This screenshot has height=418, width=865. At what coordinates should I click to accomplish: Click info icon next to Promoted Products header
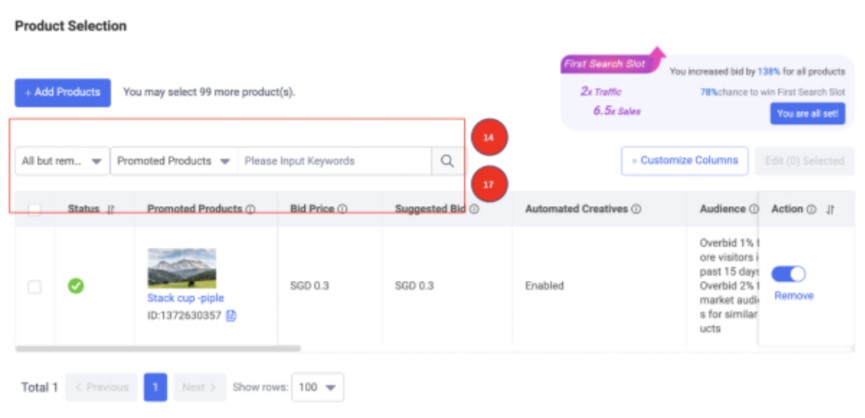[250, 210]
